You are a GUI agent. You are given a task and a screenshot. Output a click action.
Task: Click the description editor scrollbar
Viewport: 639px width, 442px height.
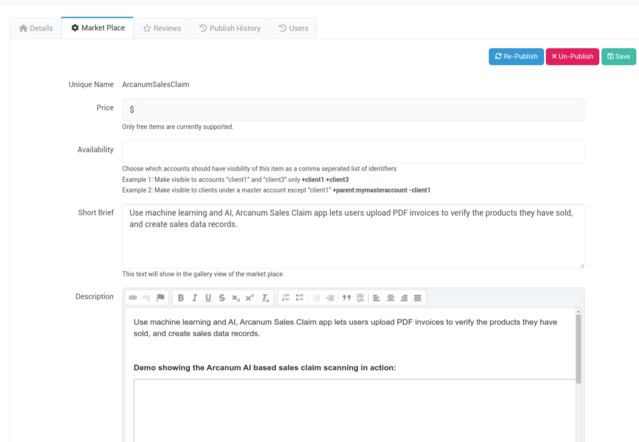point(578,349)
